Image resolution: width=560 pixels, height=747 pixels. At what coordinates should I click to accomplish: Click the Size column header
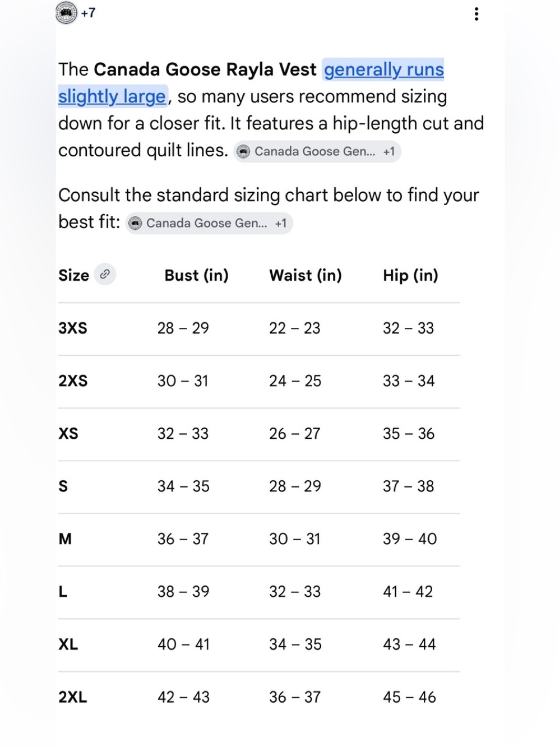pos(74,275)
